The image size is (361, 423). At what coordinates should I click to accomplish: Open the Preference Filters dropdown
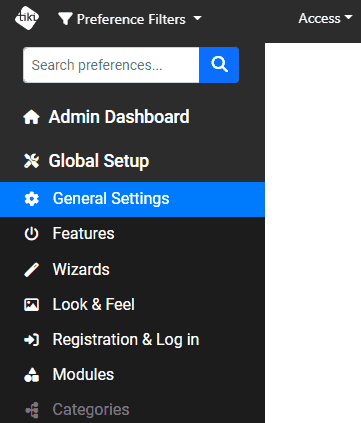[x=130, y=19]
